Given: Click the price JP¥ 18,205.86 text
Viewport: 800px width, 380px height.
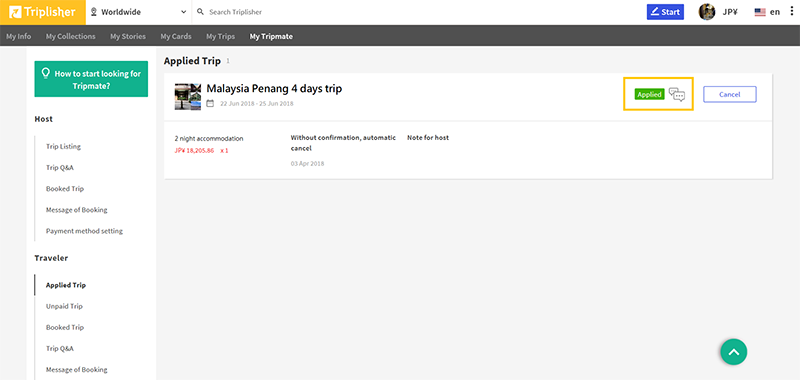Looking at the screenshot, I should pyautogui.click(x=194, y=151).
